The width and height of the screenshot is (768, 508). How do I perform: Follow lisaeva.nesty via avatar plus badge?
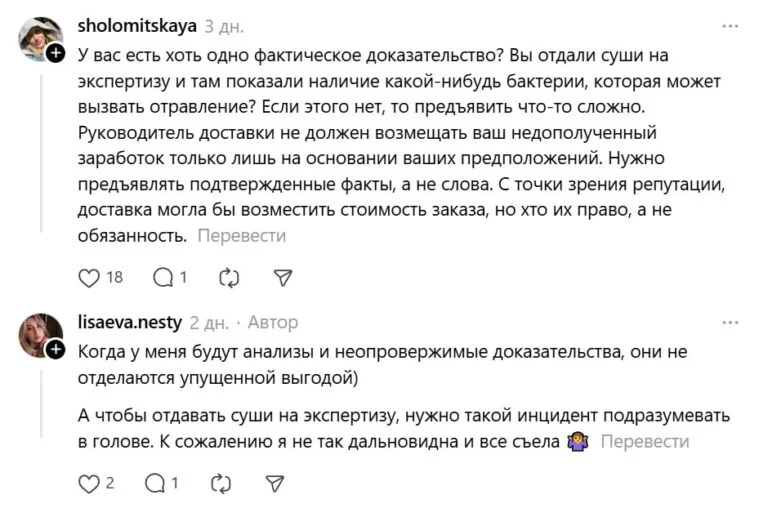(x=56, y=348)
